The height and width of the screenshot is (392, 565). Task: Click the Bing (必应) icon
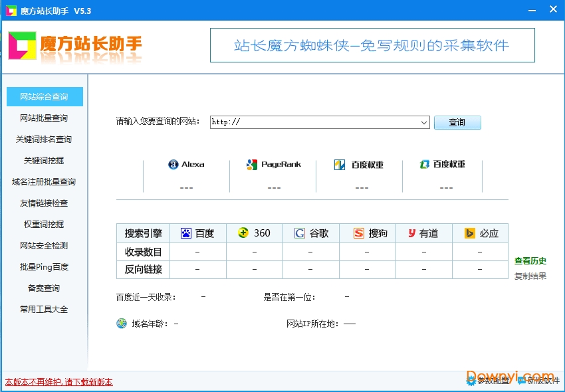tap(469, 233)
